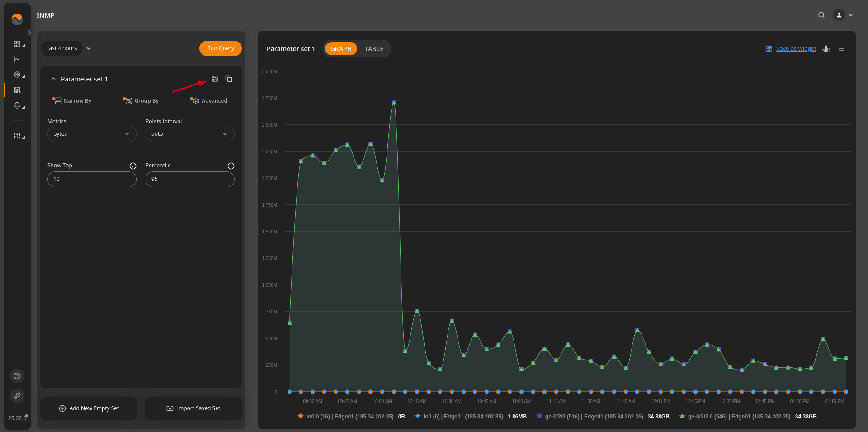Click the chevron beside the time range

click(x=89, y=48)
